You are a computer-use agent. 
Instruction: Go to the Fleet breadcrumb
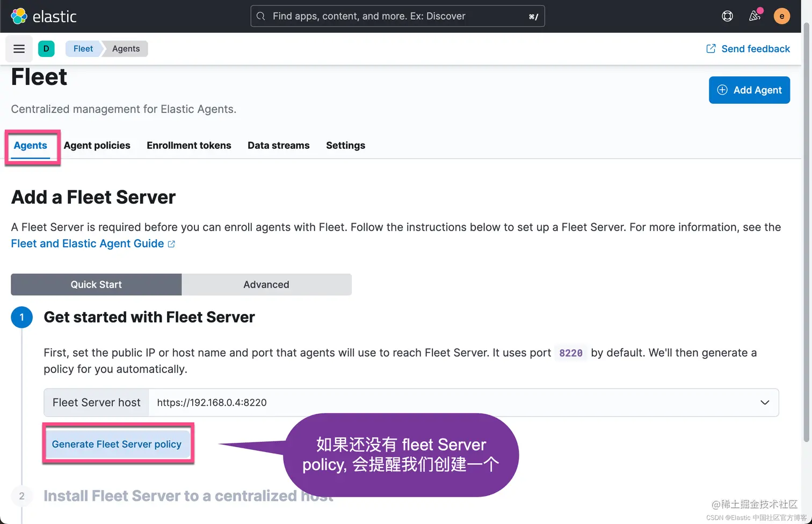(83, 49)
